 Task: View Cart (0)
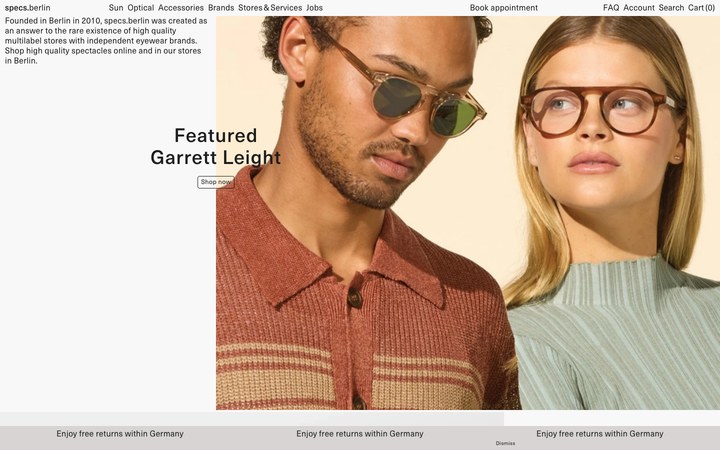[701, 8]
